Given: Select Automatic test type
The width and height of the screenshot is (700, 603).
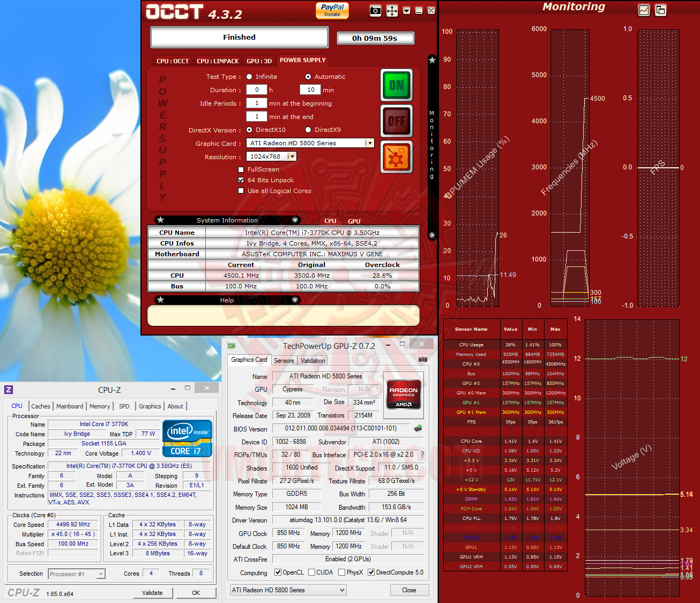Looking at the screenshot, I should coord(308,77).
